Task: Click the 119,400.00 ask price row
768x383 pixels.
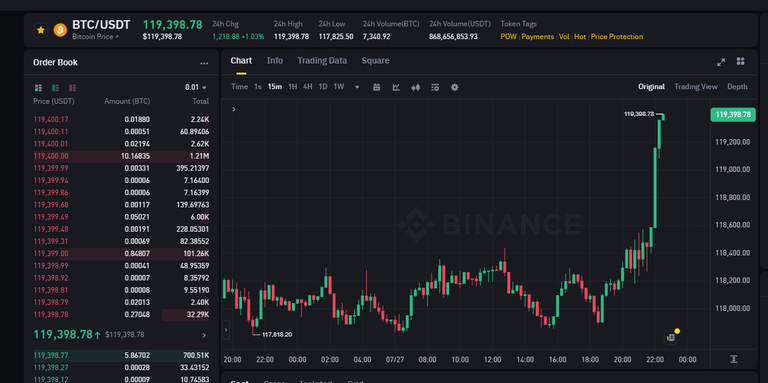Action: click(121, 157)
